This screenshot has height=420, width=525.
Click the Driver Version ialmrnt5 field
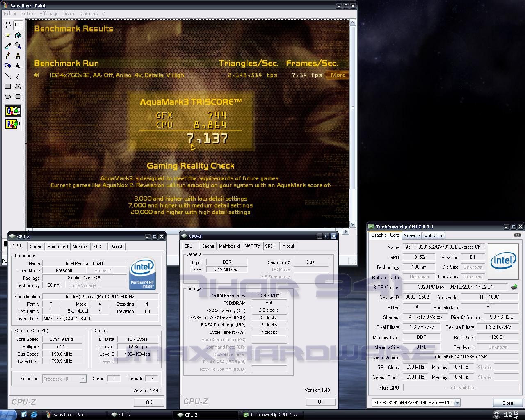461,357
